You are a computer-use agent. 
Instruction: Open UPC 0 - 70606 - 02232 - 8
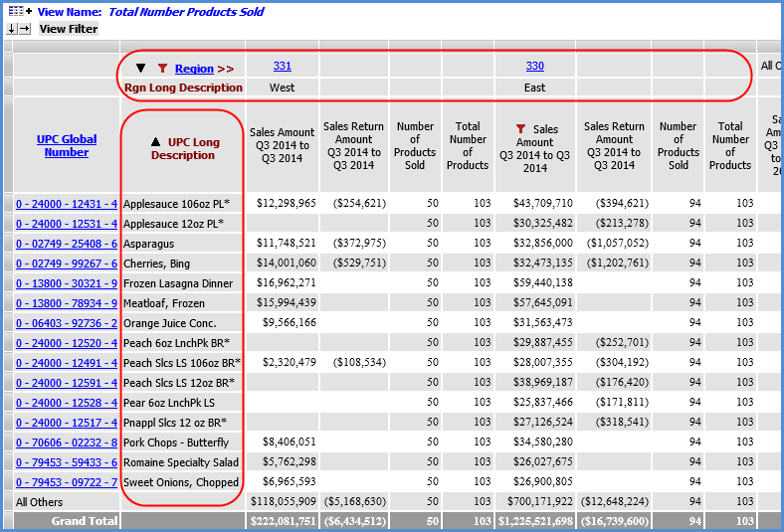pos(67,443)
